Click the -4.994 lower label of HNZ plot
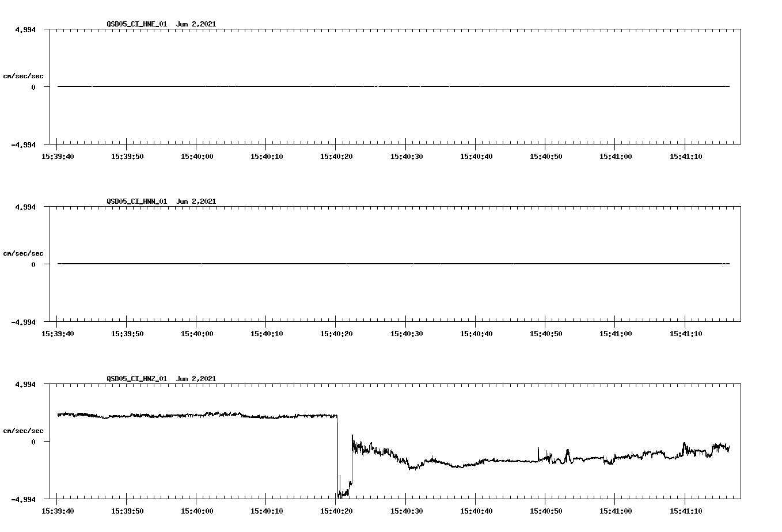The width and height of the screenshot is (782, 532). click(23, 499)
